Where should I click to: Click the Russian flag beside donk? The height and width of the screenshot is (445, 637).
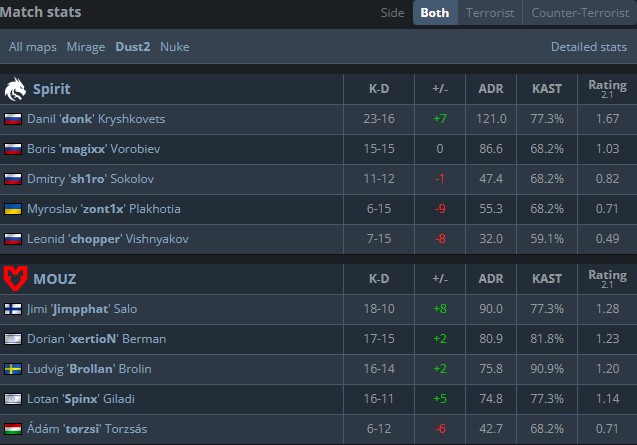pyautogui.click(x=14, y=119)
